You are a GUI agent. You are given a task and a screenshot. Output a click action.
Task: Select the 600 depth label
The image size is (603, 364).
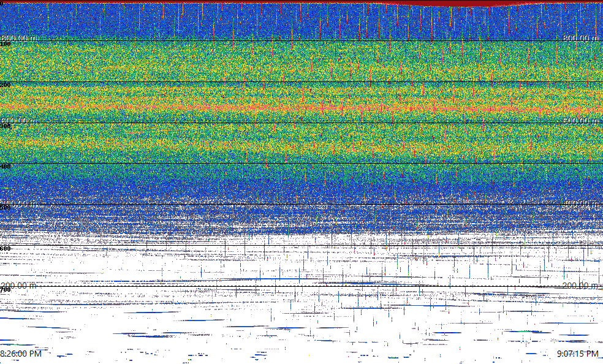click(6, 249)
